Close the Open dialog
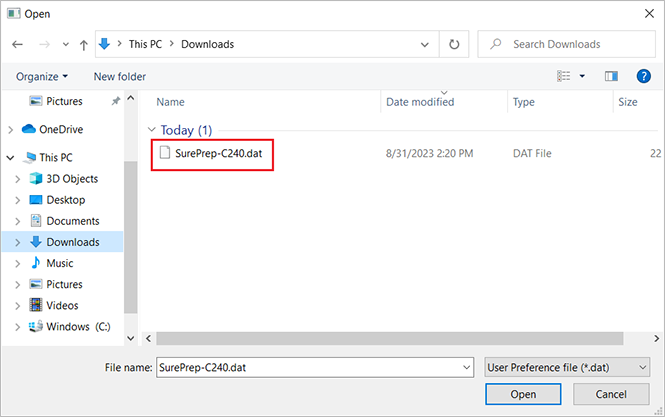665x417 pixels. click(649, 14)
